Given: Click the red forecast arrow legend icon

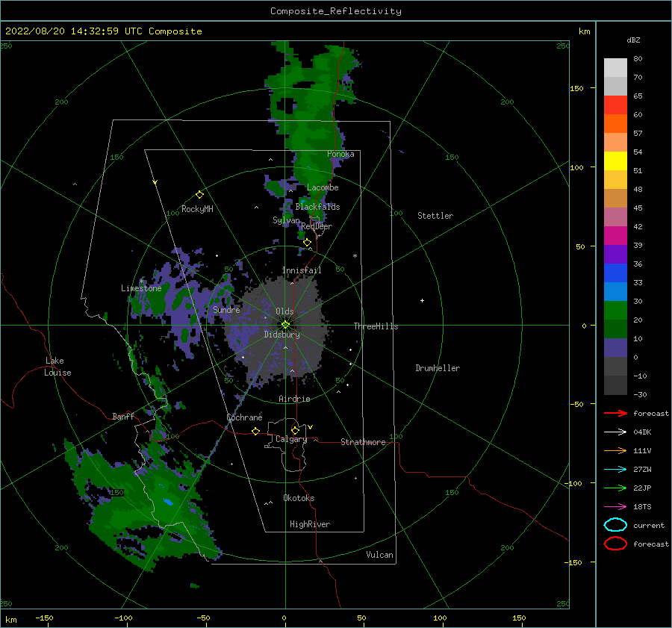Looking at the screenshot, I should (615, 413).
